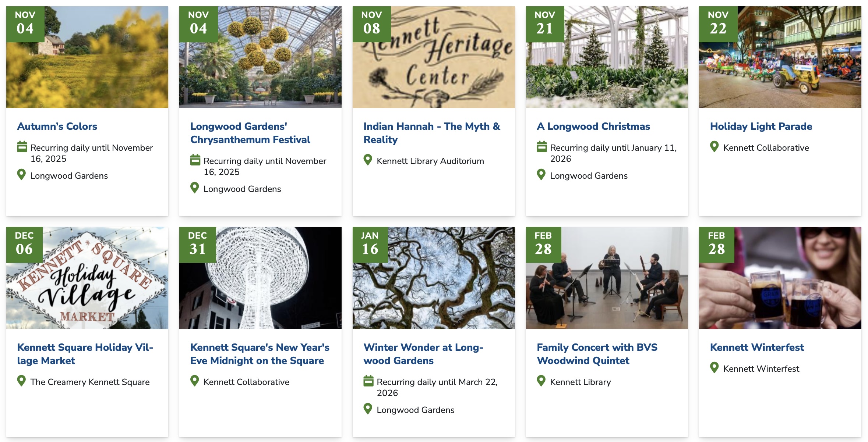Click calendar icon on Autumn's Colors card
Image resolution: width=868 pixels, height=442 pixels.
(22, 147)
